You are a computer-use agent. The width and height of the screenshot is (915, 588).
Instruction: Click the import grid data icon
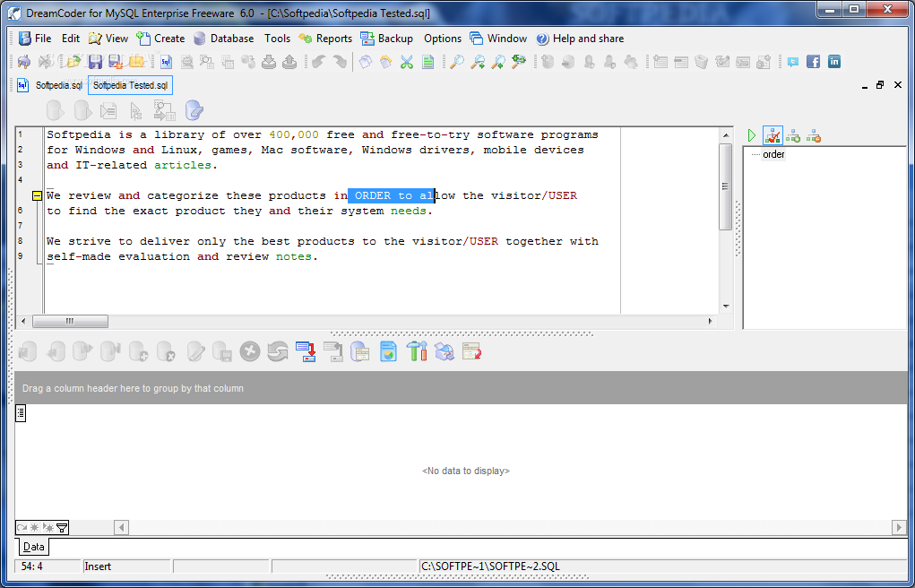(333, 352)
